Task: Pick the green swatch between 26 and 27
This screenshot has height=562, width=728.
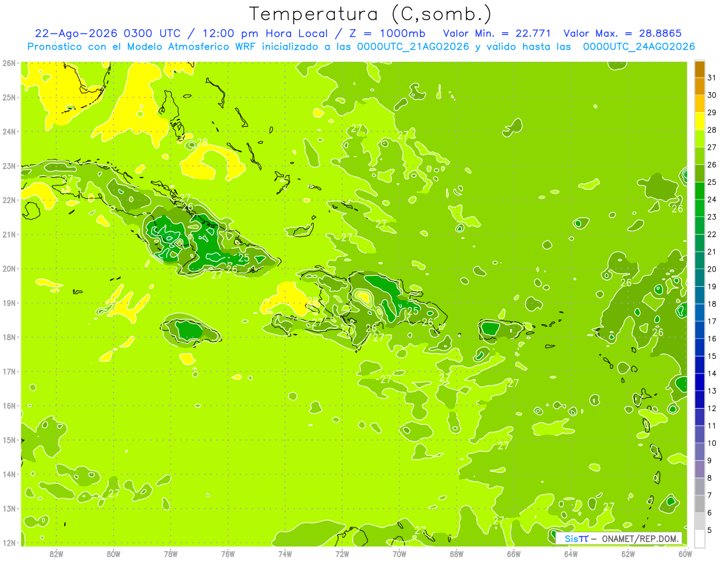Action: (699, 156)
